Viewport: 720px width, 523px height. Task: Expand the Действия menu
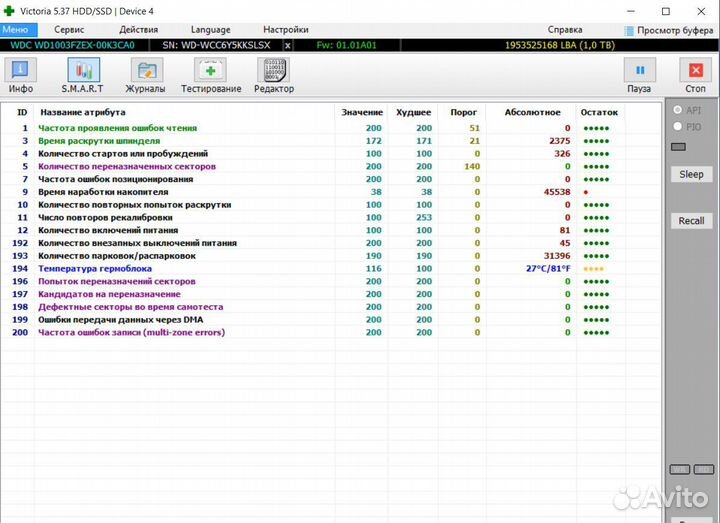click(138, 30)
